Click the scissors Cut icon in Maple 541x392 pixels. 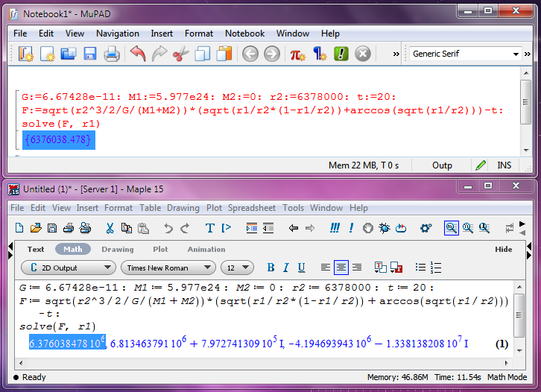[x=110, y=228]
